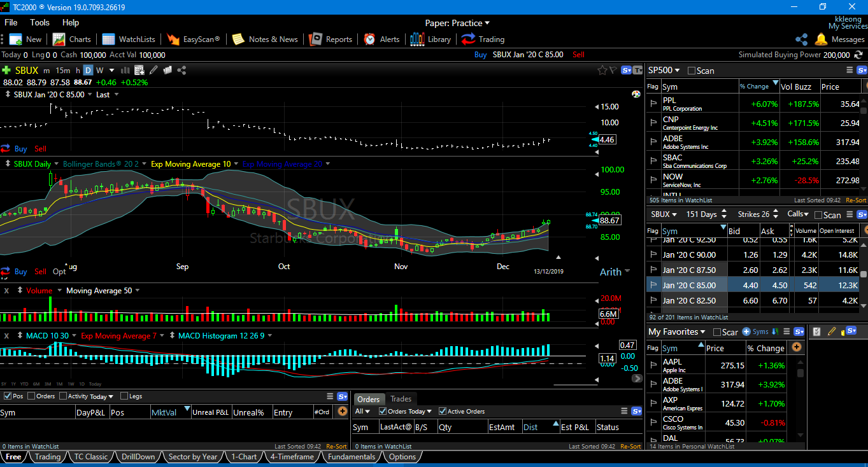
Task: Click the red Sell link in top bar
Action: click(578, 55)
